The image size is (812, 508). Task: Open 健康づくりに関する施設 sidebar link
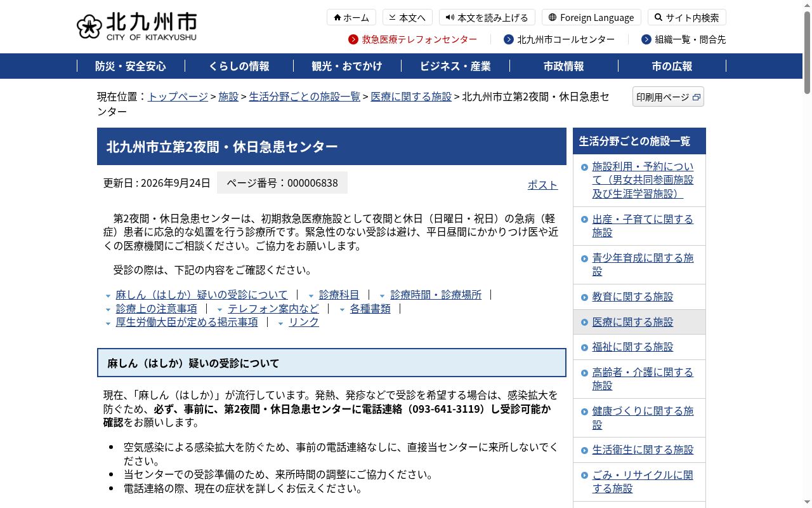click(x=643, y=418)
